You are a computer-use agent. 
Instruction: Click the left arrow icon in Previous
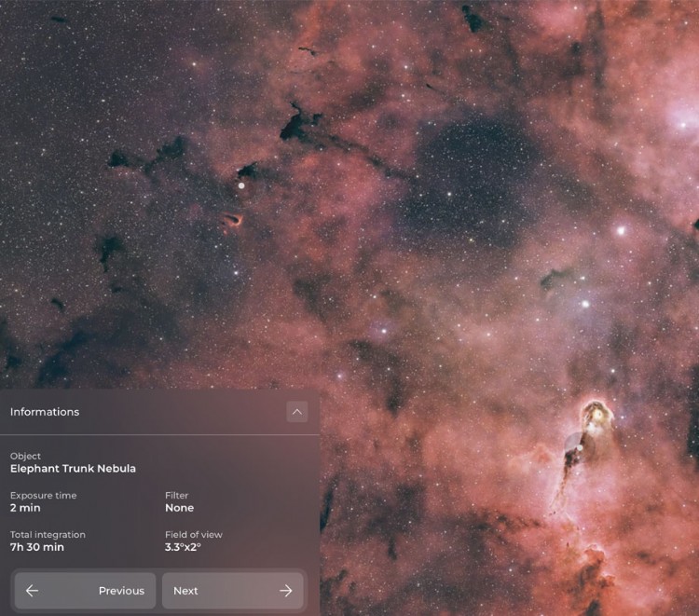point(32,591)
